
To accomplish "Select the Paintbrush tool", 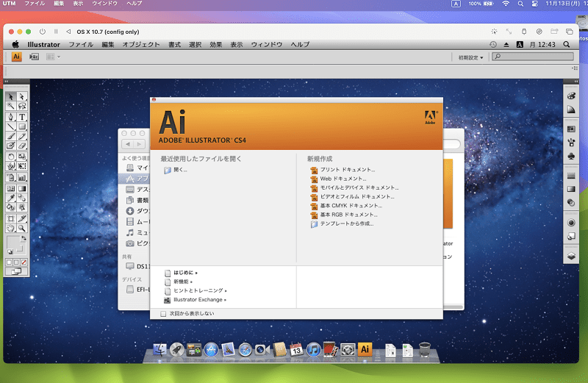I will point(11,136).
